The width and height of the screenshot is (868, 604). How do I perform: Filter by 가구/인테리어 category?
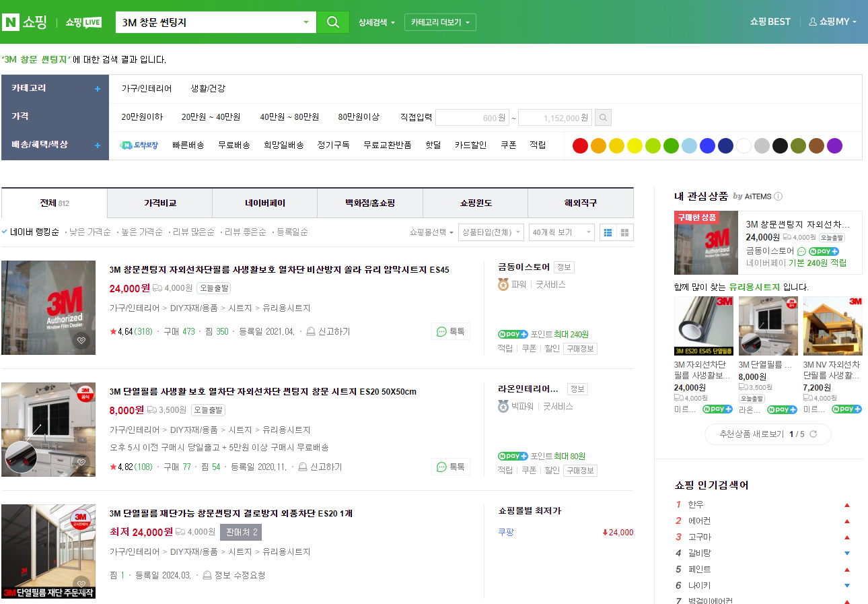click(x=147, y=89)
